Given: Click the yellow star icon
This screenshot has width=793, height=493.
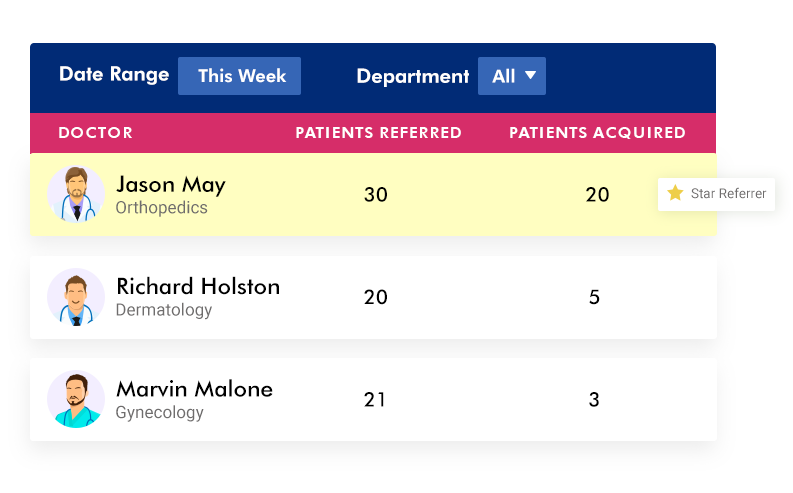Looking at the screenshot, I should pos(675,193).
